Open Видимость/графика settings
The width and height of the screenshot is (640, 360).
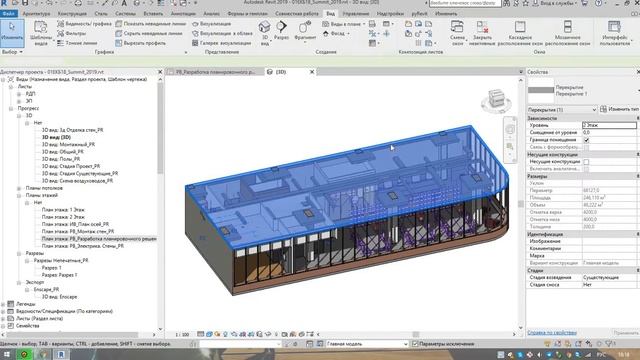[x=84, y=24]
